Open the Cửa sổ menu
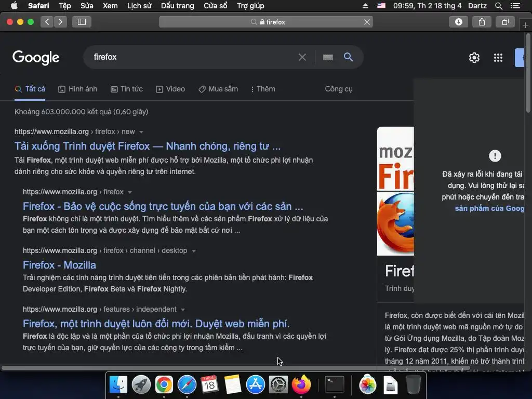 pyautogui.click(x=216, y=6)
